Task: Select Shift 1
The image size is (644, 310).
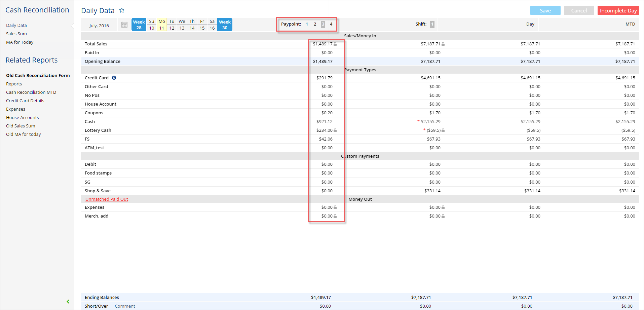Action: pyautogui.click(x=432, y=24)
